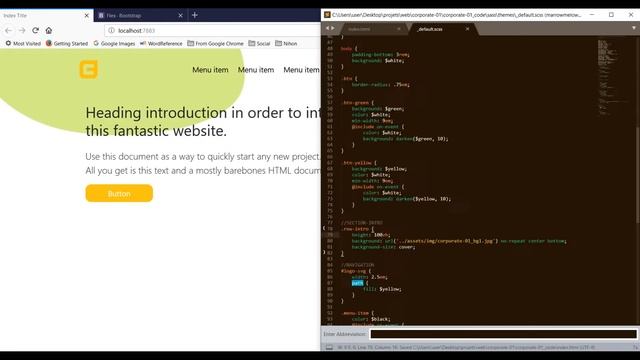This screenshot has width=640, height=360.
Task: Click the '.menu-item {' selector line
Action: click(357, 313)
